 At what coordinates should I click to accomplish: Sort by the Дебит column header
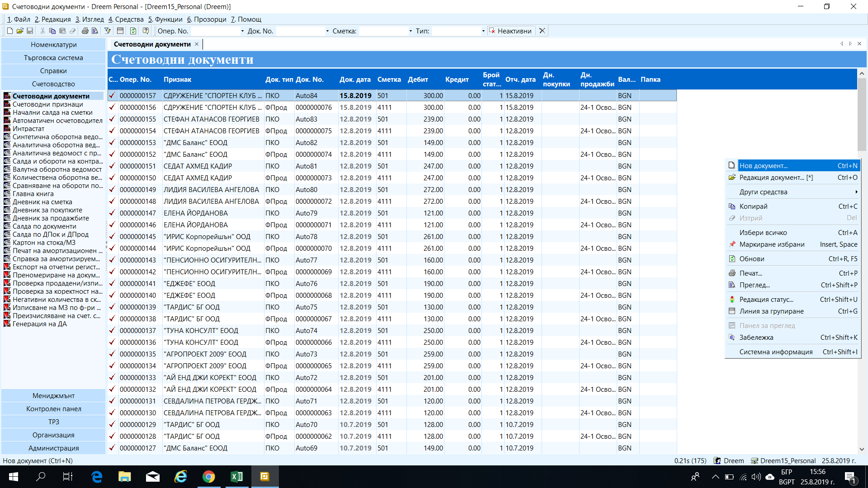tap(418, 80)
